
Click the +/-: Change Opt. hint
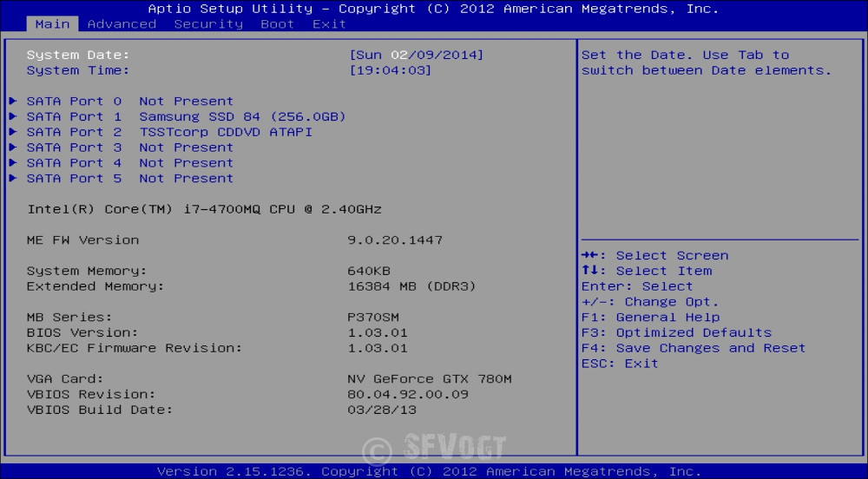click(650, 302)
